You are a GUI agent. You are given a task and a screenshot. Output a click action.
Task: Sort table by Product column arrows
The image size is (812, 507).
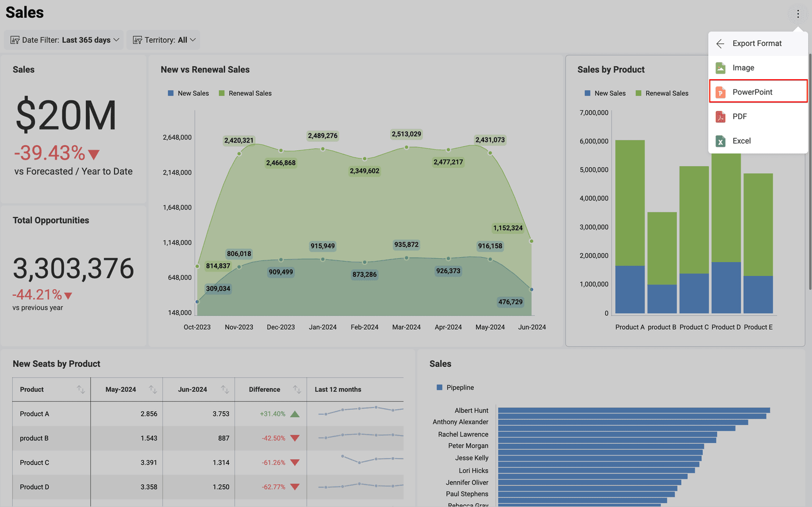pos(81,390)
